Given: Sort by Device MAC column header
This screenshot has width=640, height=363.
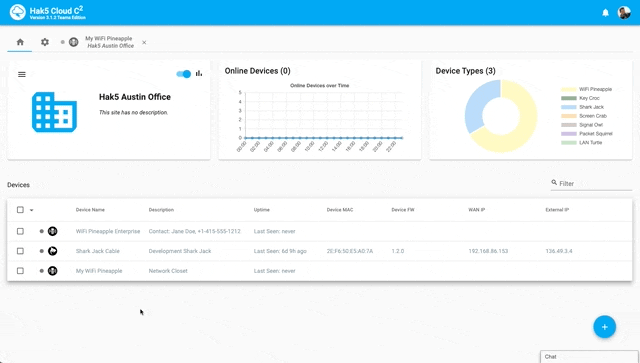Looking at the screenshot, I should 340,210.
